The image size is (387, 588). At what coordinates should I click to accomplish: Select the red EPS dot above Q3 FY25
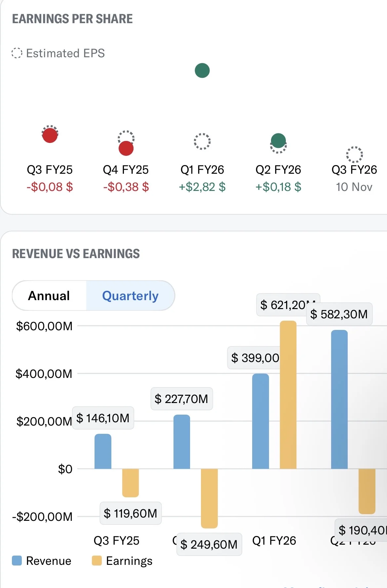50,135
